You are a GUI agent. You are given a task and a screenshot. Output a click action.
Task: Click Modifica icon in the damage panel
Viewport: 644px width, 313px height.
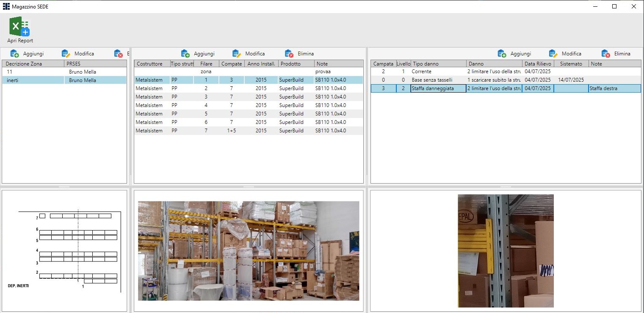(x=553, y=54)
